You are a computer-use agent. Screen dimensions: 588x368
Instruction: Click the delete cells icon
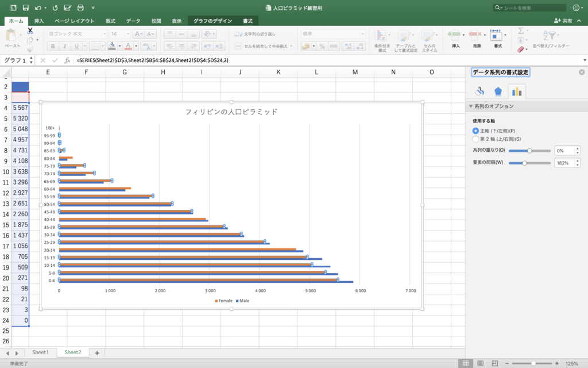[x=475, y=36]
